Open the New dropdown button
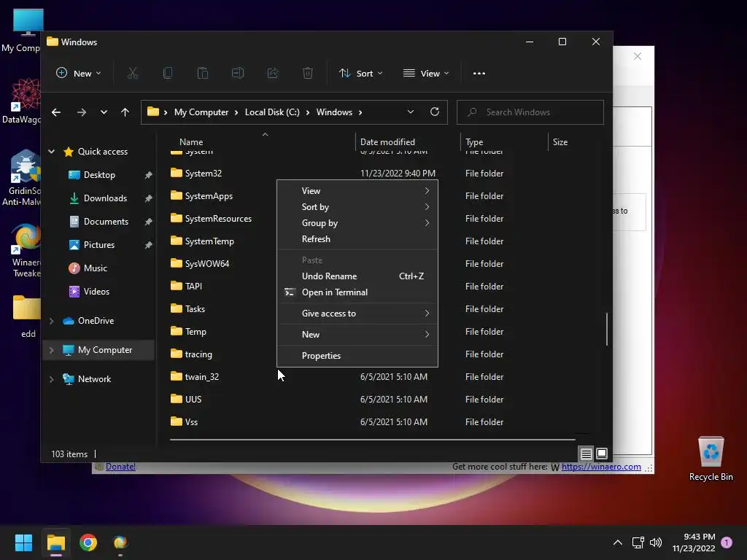Screen dimensions: 747x560 [x=79, y=74]
